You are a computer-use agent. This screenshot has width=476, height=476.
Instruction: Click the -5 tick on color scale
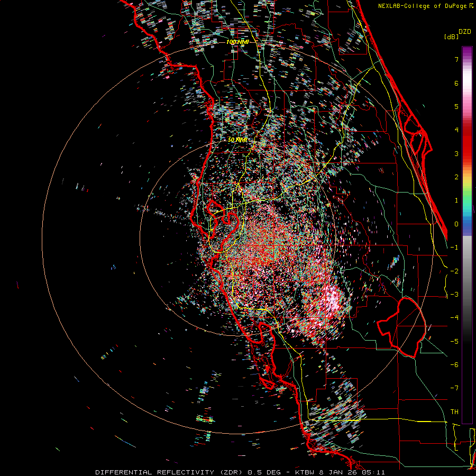454,341
